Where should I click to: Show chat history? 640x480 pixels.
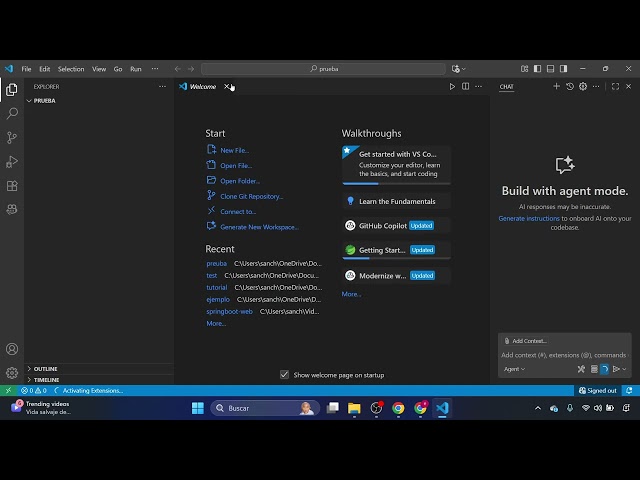(x=570, y=87)
